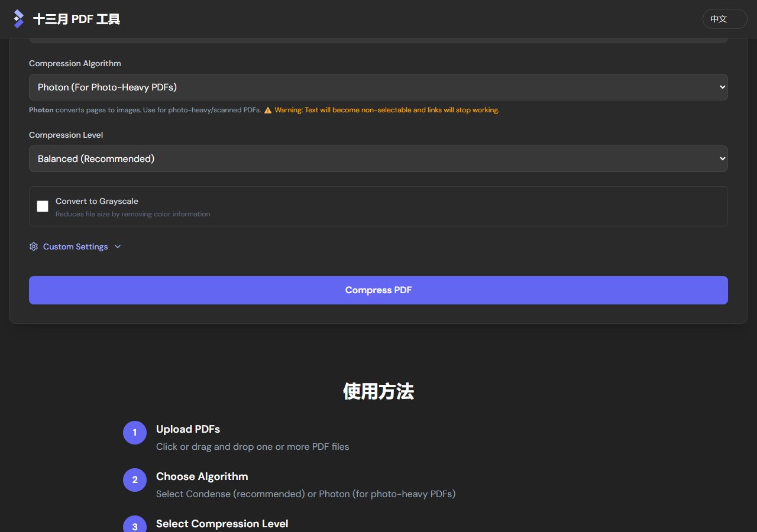The image size is (757, 532).
Task: Click the Custom Settings label
Action: tap(76, 246)
